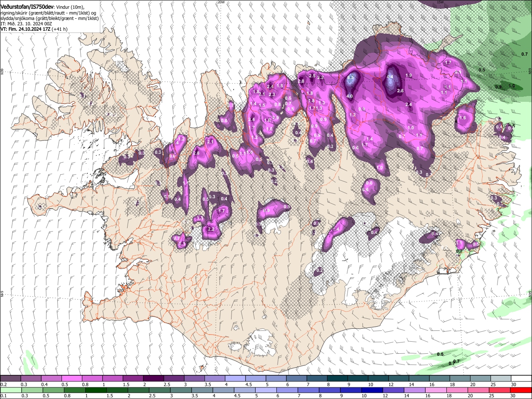
Task: Click the '25' label on upper scale
Action: click(x=493, y=384)
